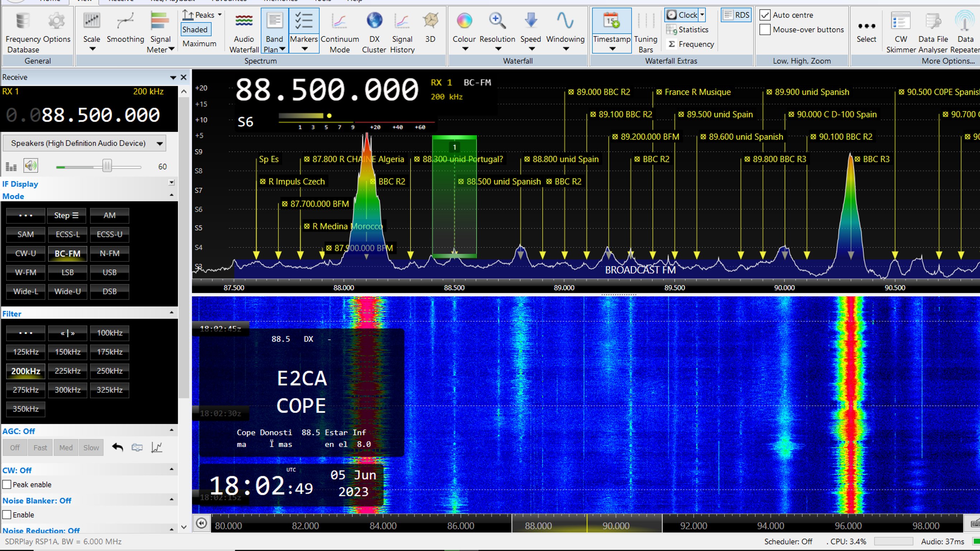This screenshot has height=551, width=980.
Task: Click Maximum in Spectrum group
Action: pyautogui.click(x=200, y=43)
